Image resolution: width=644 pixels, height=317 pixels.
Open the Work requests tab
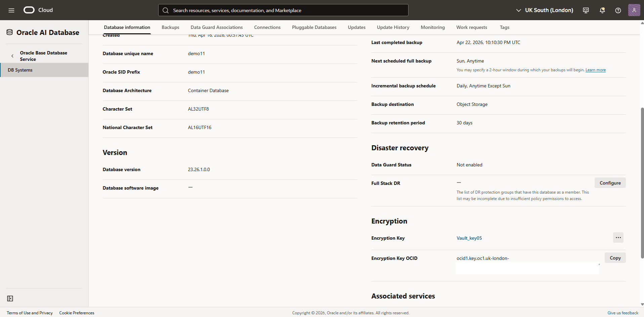click(x=472, y=27)
